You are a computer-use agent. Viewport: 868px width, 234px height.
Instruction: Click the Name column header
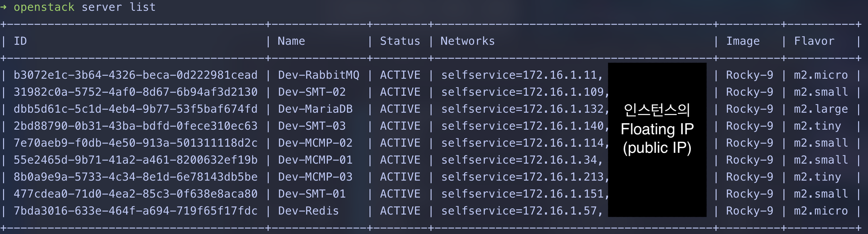point(291,41)
